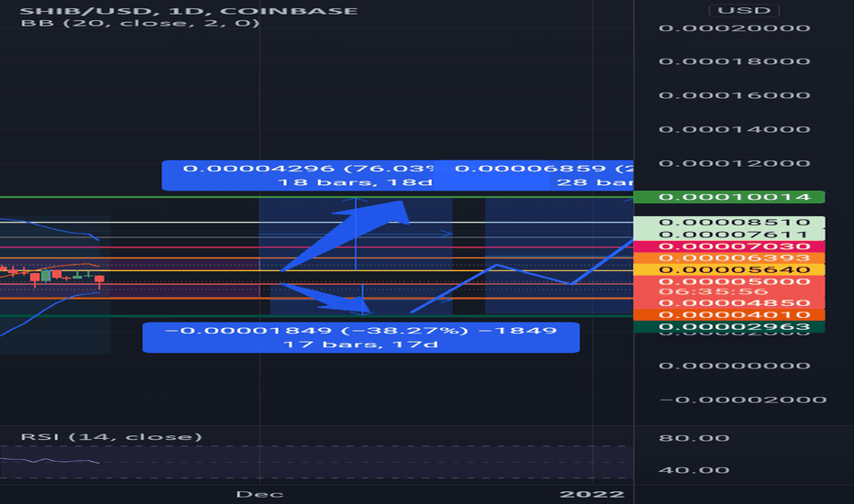
Task: Select the red 0.00005000 current price label
Action: click(x=729, y=281)
